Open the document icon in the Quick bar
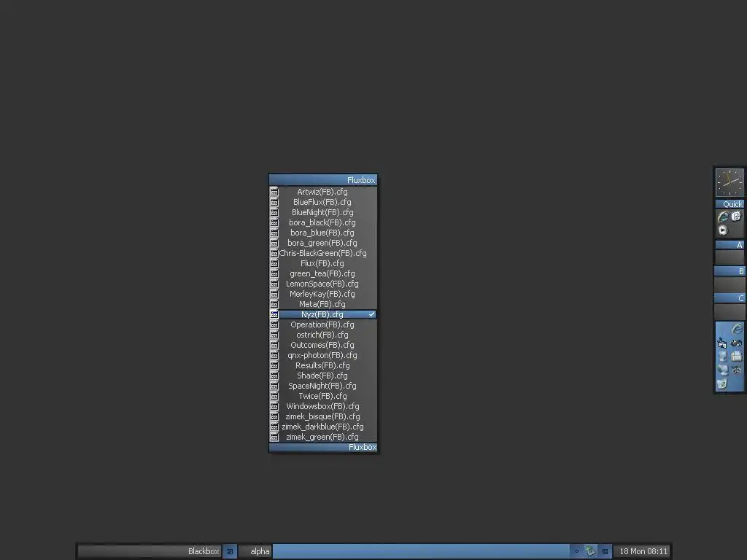 (736, 216)
